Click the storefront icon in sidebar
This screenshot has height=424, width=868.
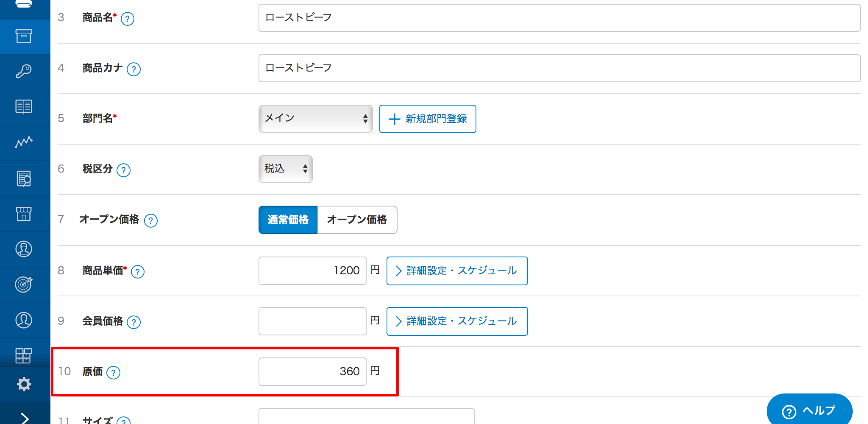tap(24, 214)
